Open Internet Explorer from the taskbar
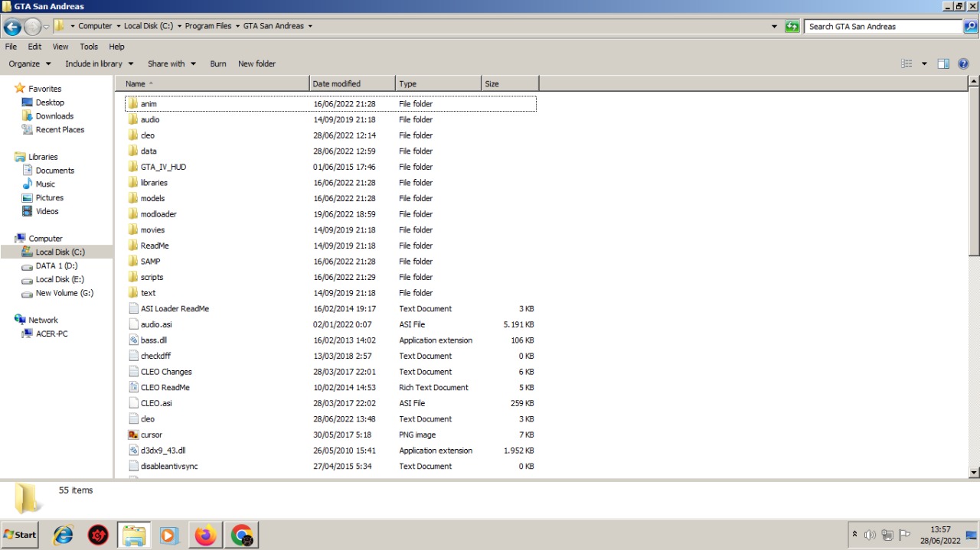The width and height of the screenshot is (980, 550). [63, 535]
